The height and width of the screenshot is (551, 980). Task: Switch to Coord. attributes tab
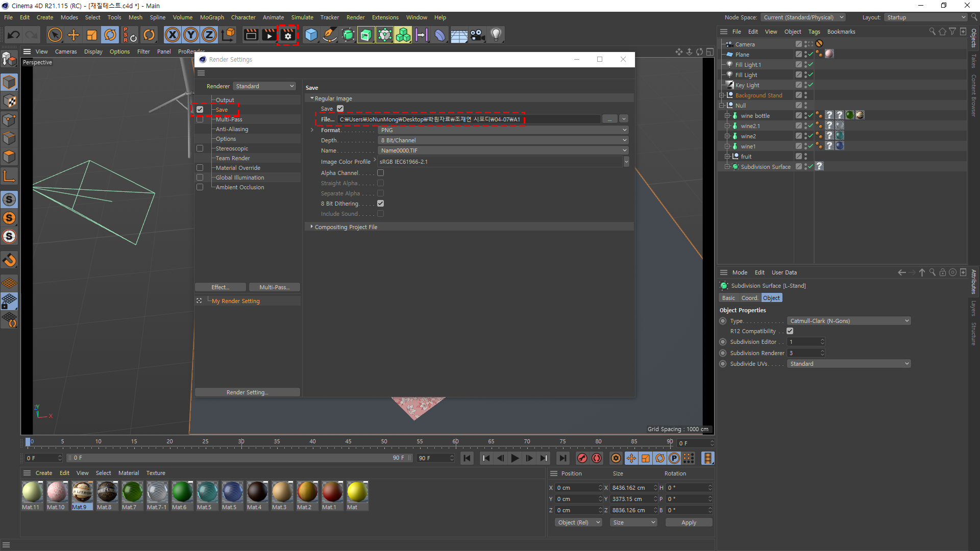click(749, 298)
